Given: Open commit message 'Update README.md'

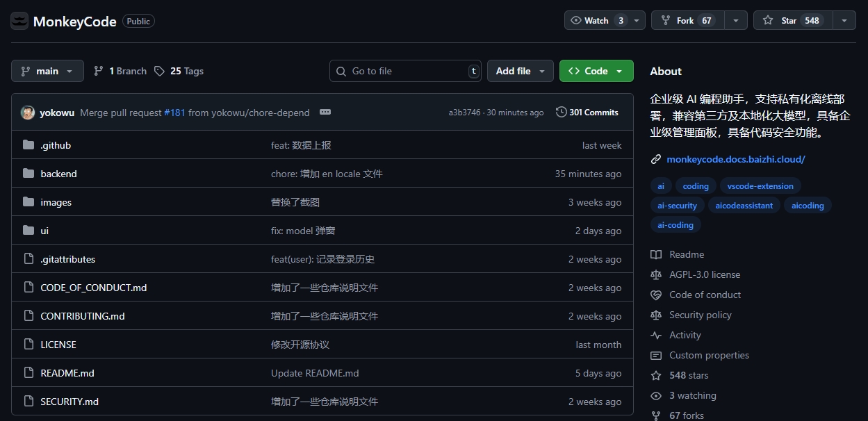Looking at the screenshot, I should click(x=315, y=373).
